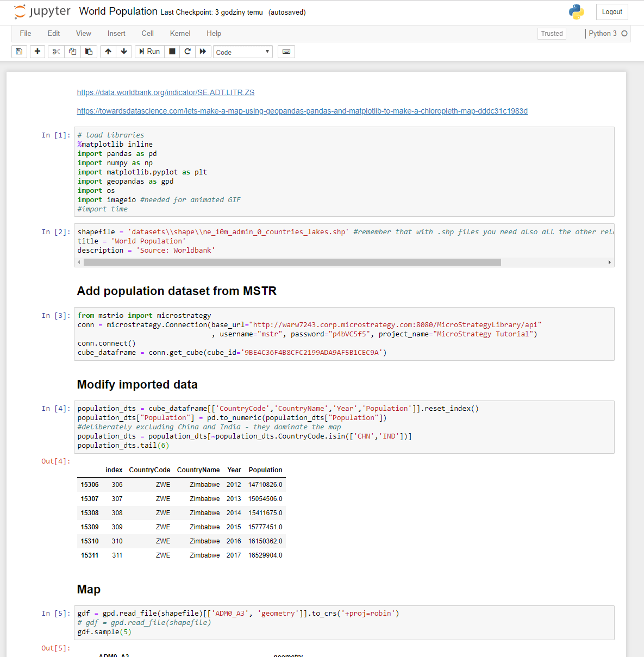Select the 'Map' heading
Screen dimensions: 644x657
tap(89, 590)
